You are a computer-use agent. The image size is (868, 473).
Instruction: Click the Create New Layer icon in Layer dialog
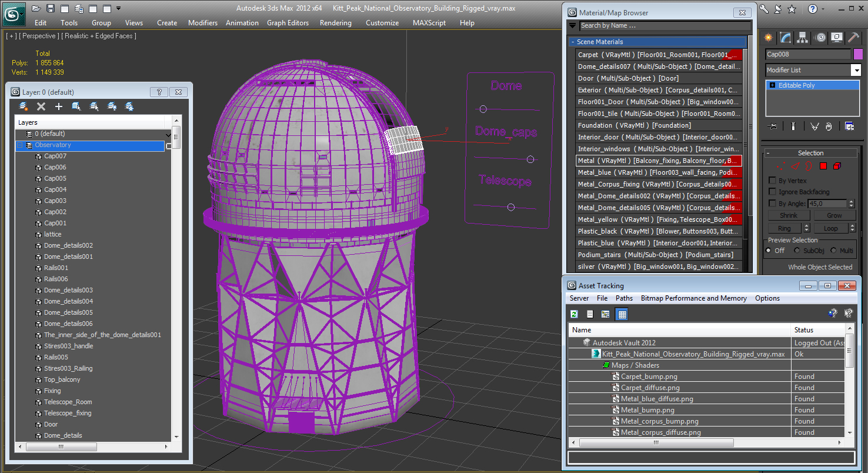click(24, 106)
